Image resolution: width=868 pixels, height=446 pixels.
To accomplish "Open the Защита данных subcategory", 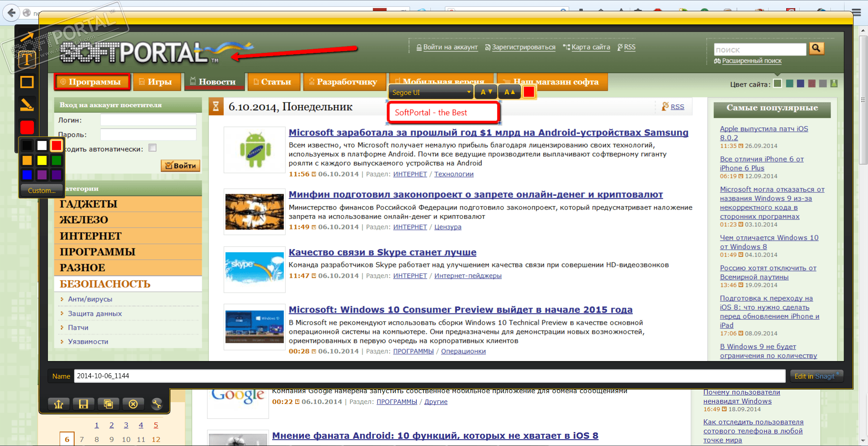I will [x=95, y=314].
